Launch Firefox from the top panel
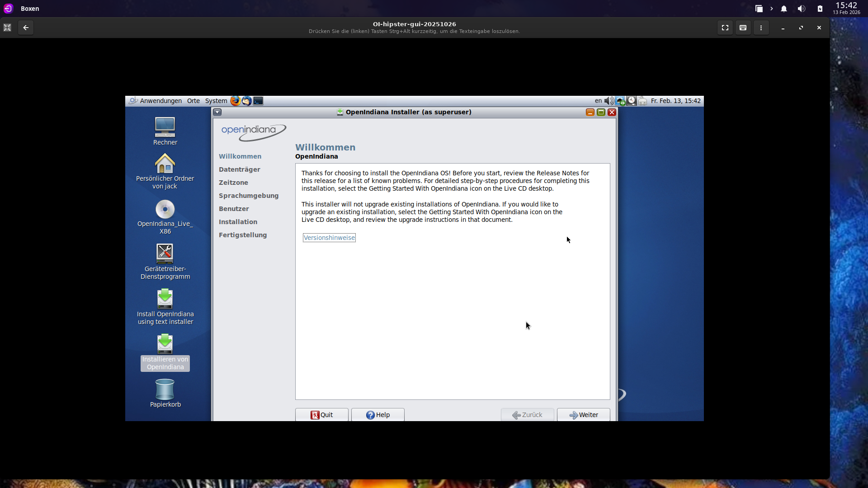The width and height of the screenshot is (868, 488). pyautogui.click(x=235, y=101)
